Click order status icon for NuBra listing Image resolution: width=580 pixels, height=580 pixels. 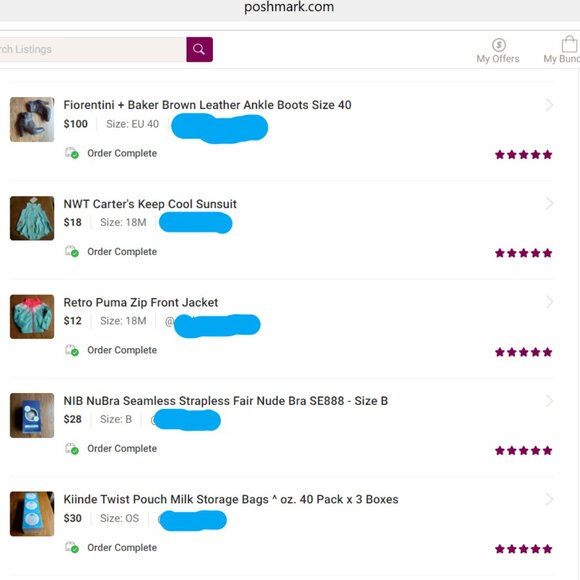tap(72, 448)
